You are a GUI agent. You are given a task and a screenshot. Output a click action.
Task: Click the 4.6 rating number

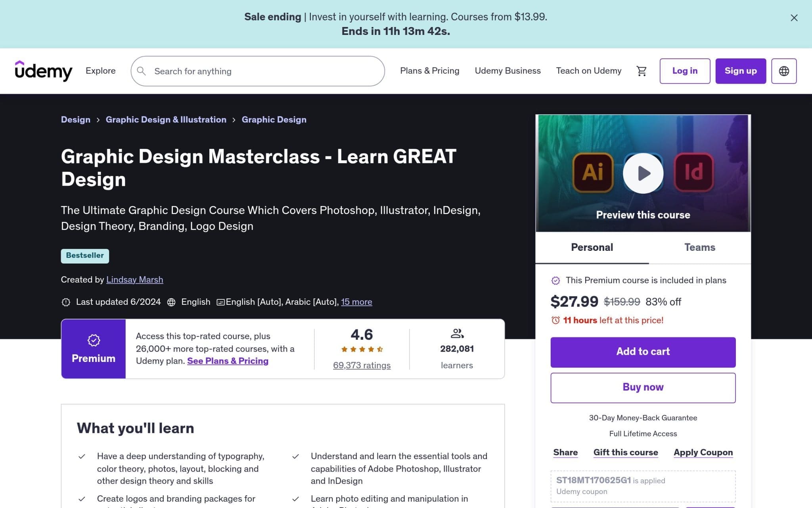[362, 335]
